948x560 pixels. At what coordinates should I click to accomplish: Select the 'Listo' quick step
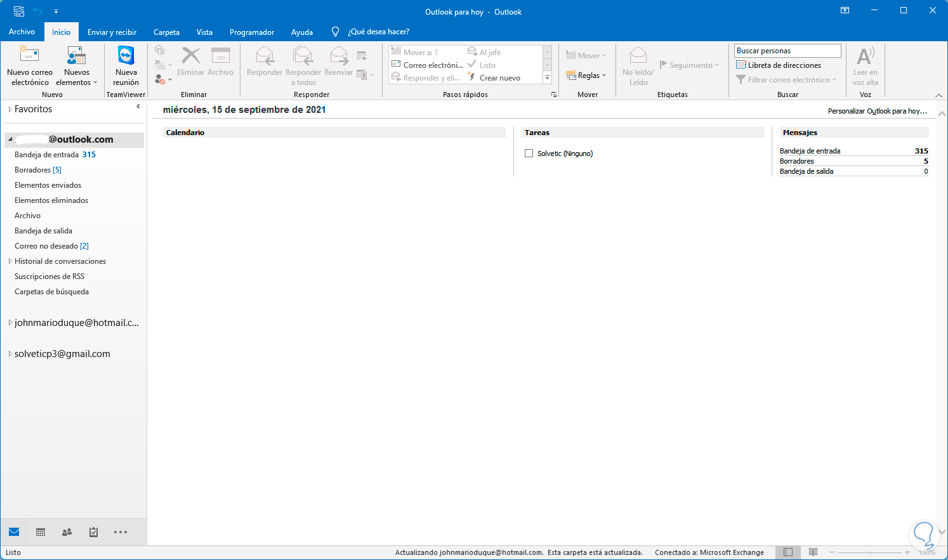tap(482, 65)
